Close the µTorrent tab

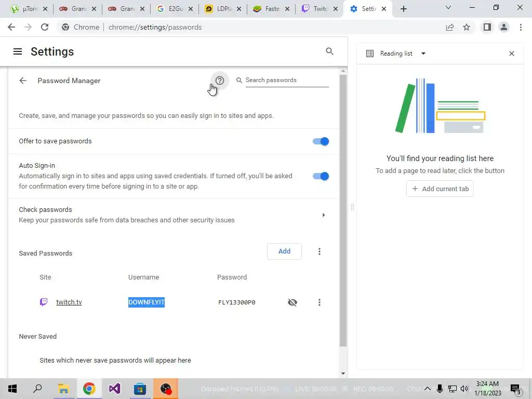[46, 9]
